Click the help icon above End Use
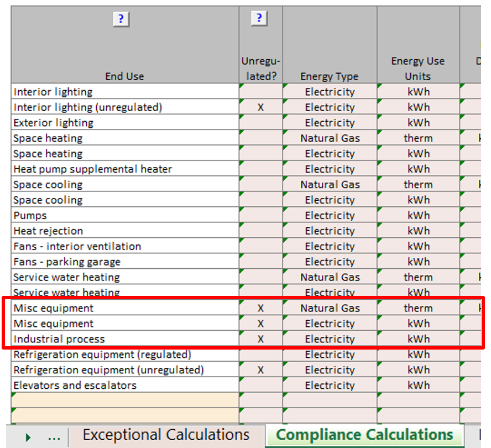The image size is (491, 448). (121, 19)
